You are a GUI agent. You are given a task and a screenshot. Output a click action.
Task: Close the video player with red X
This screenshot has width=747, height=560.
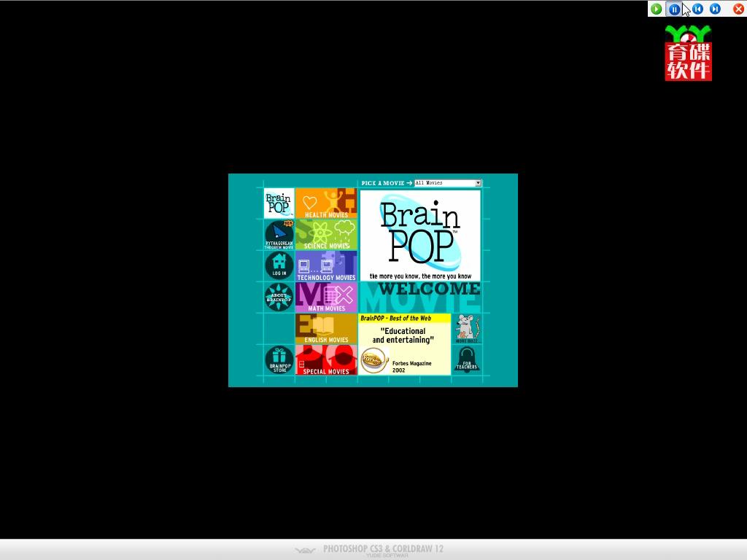coord(738,9)
